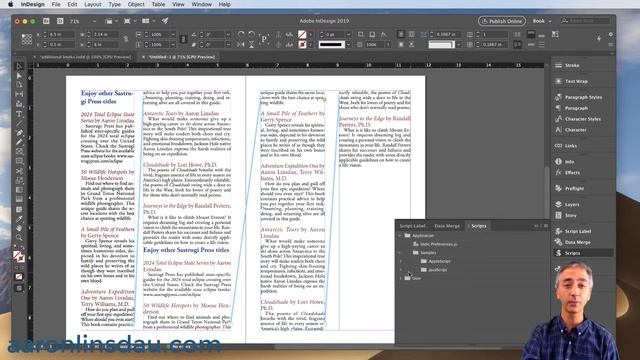Select Indic Preferences.js script
Viewport: 640px width, 360px height.
click(438, 244)
